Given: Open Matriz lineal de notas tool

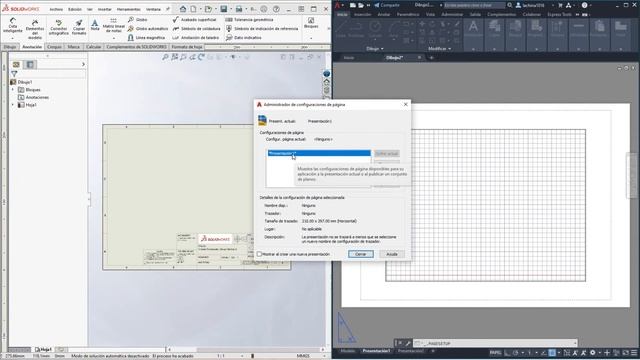Looking at the screenshot, I should (113, 25).
